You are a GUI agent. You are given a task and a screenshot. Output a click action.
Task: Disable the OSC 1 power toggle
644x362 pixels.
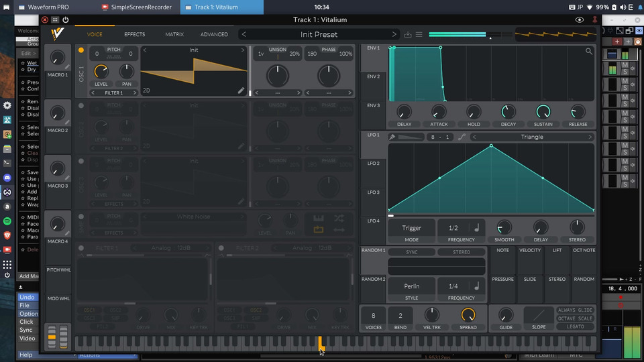tap(81, 50)
